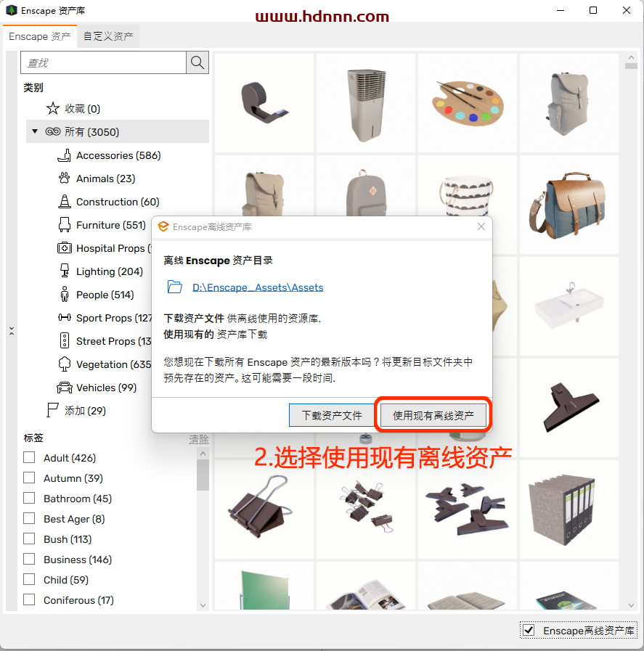Click the folder icon in offline dialog
This screenshot has width=644, height=651.
point(174,287)
